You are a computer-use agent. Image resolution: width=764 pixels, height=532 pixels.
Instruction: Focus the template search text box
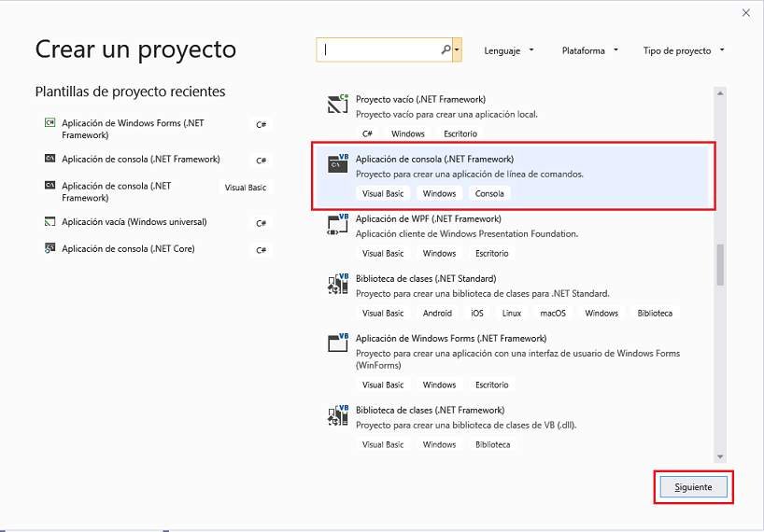click(x=380, y=50)
